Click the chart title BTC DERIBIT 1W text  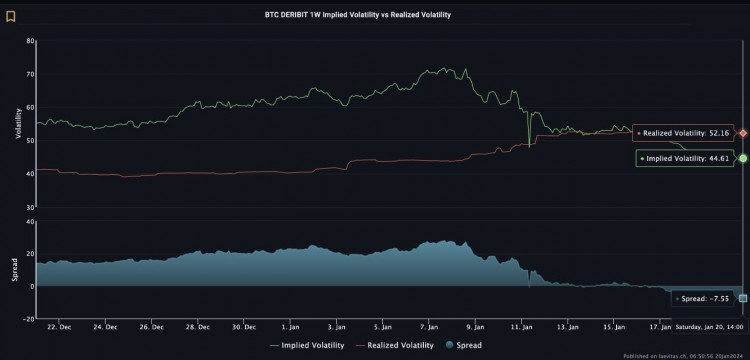click(x=358, y=15)
